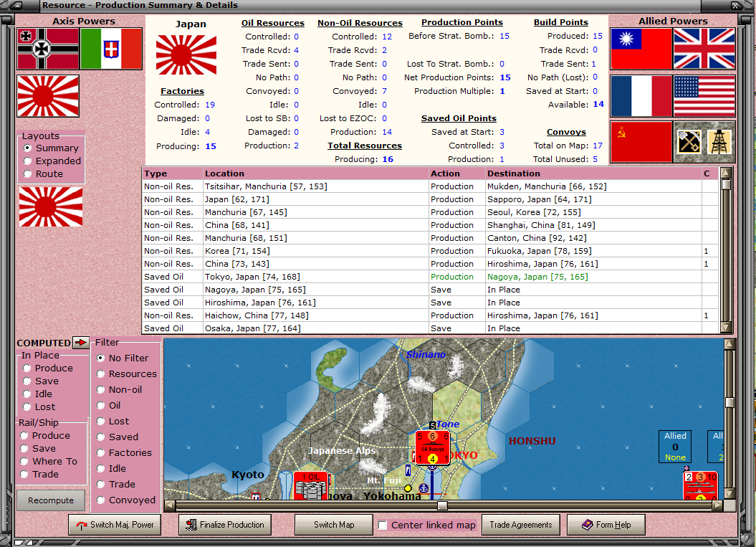
Task: Filter by Non-oil resources
Action: click(x=101, y=390)
